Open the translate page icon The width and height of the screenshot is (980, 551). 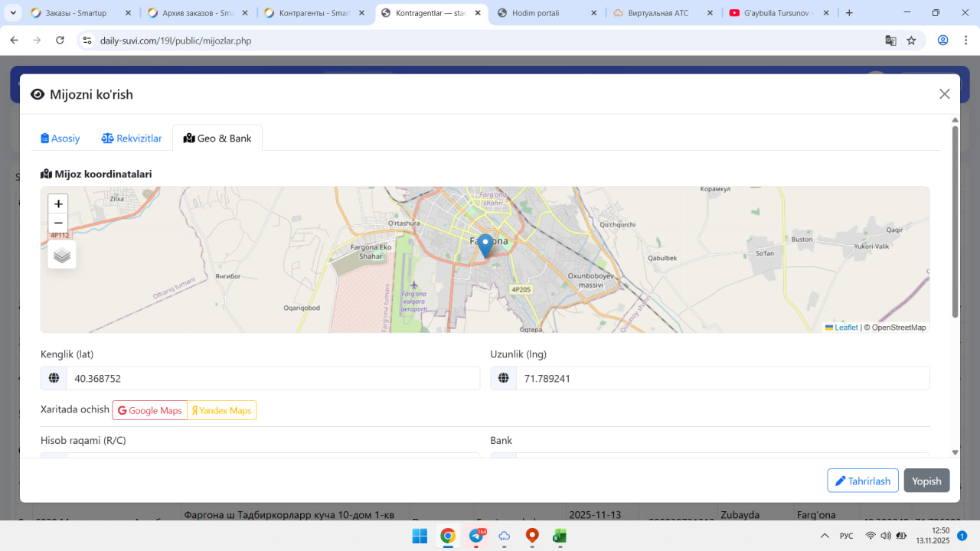point(890,41)
